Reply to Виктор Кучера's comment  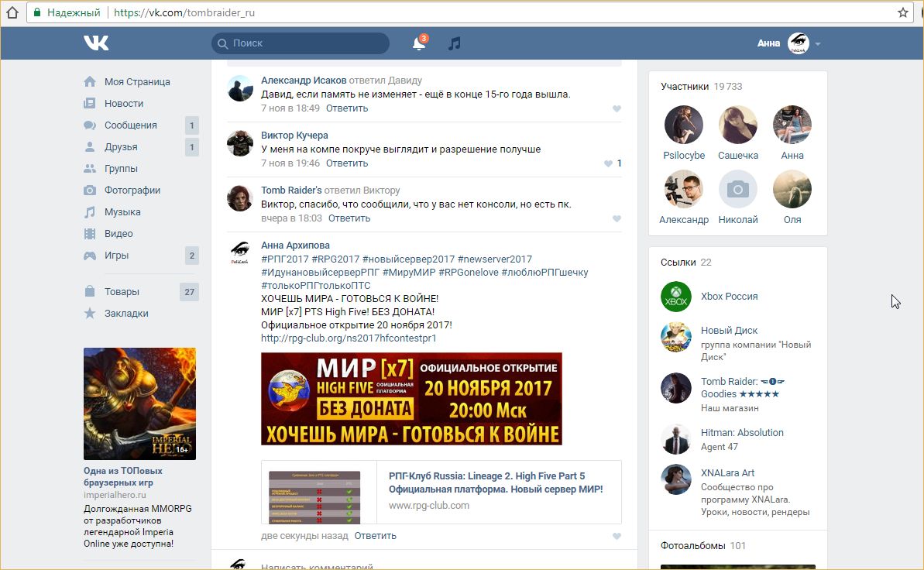coord(346,163)
